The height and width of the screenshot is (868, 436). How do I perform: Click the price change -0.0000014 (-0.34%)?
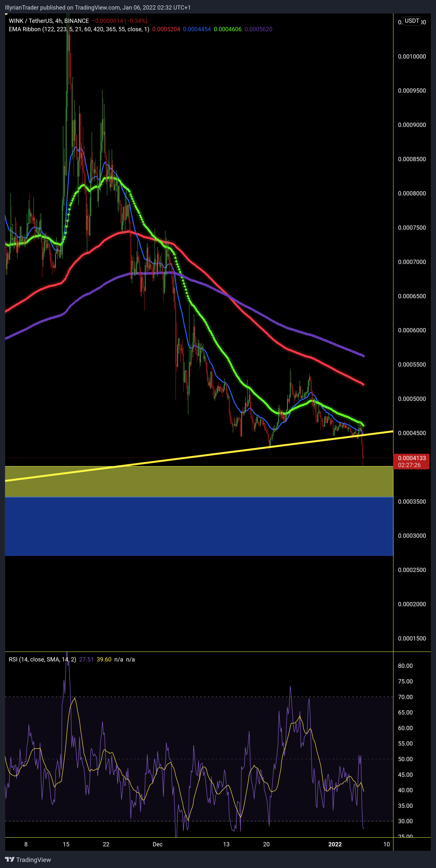point(120,21)
